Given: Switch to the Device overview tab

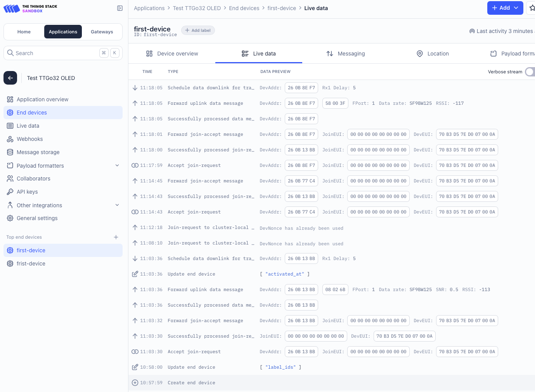Looking at the screenshot, I should coord(172,54).
